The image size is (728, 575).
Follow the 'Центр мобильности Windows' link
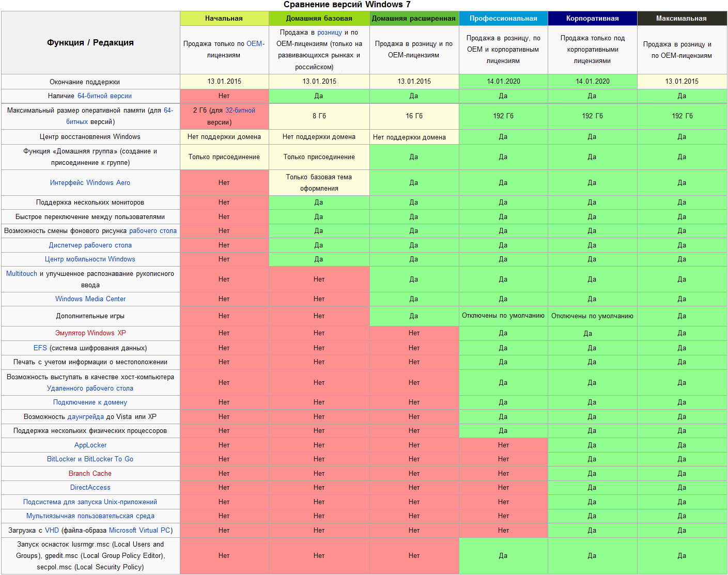coord(90,259)
